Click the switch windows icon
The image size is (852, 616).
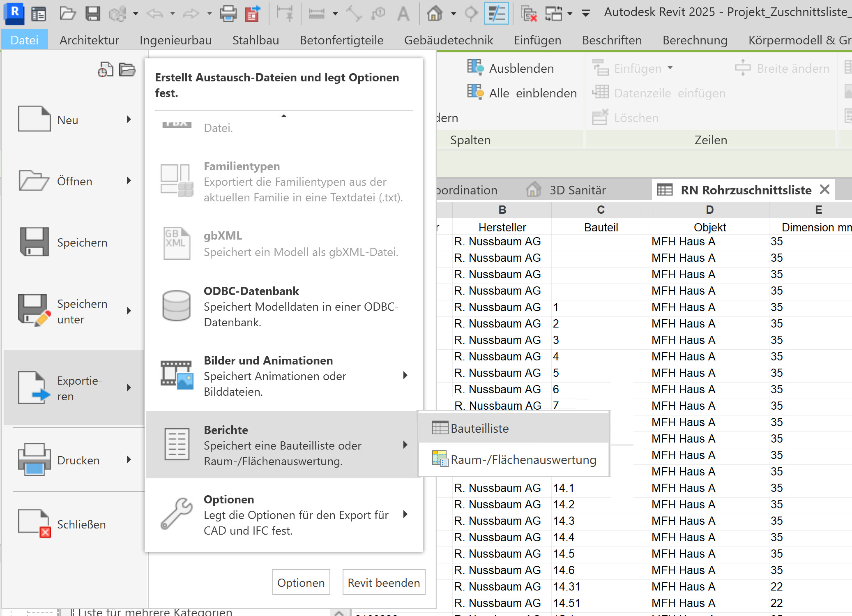[554, 14]
